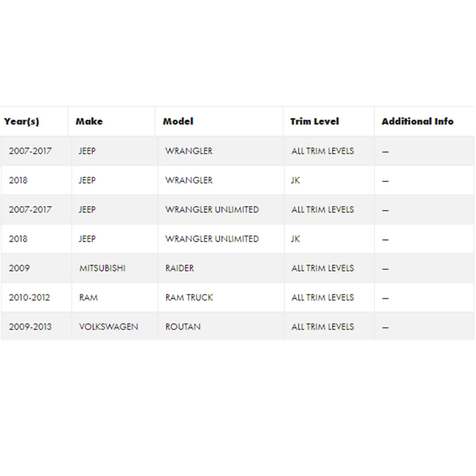Click JK trim for 2018 Wrangler Unlimited

pyautogui.click(x=295, y=239)
